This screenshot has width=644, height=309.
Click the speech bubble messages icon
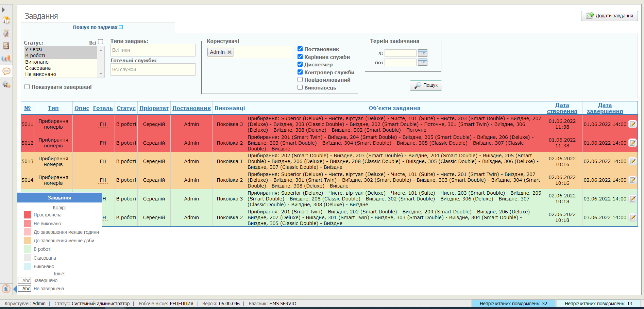6,71
